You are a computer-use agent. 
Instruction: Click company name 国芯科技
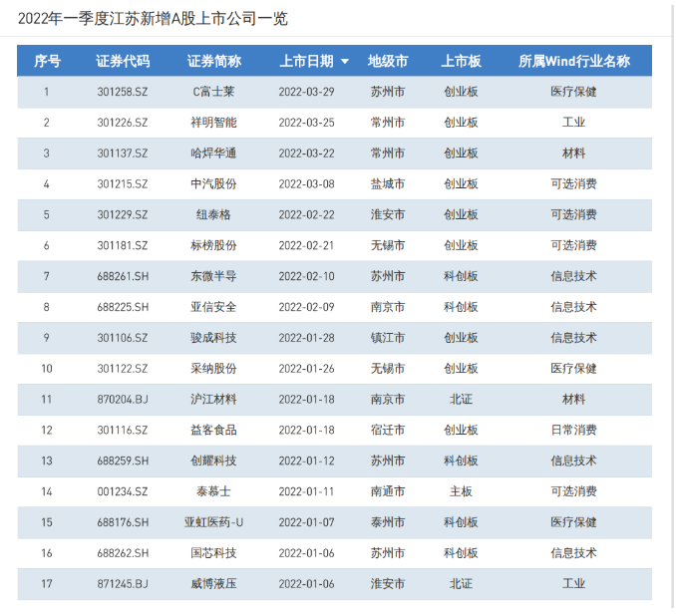pyautogui.click(x=213, y=553)
